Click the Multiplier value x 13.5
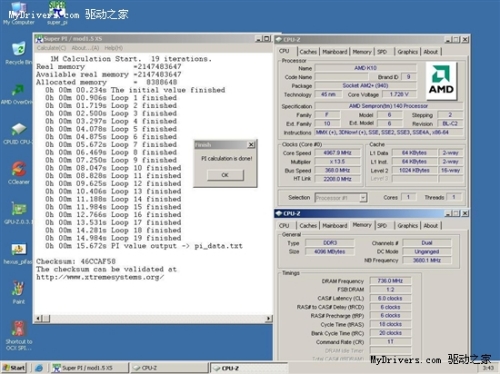The image size is (500, 374). [x=337, y=162]
